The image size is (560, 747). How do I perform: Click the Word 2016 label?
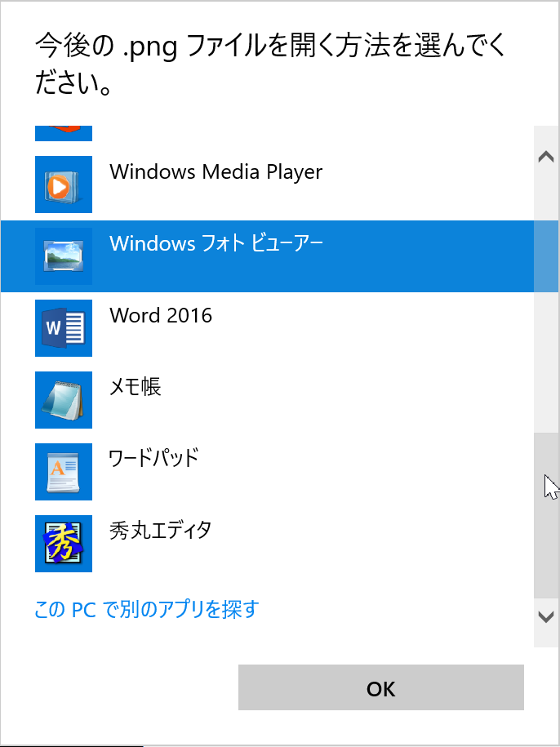pyautogui.click(x=161, y=315)
